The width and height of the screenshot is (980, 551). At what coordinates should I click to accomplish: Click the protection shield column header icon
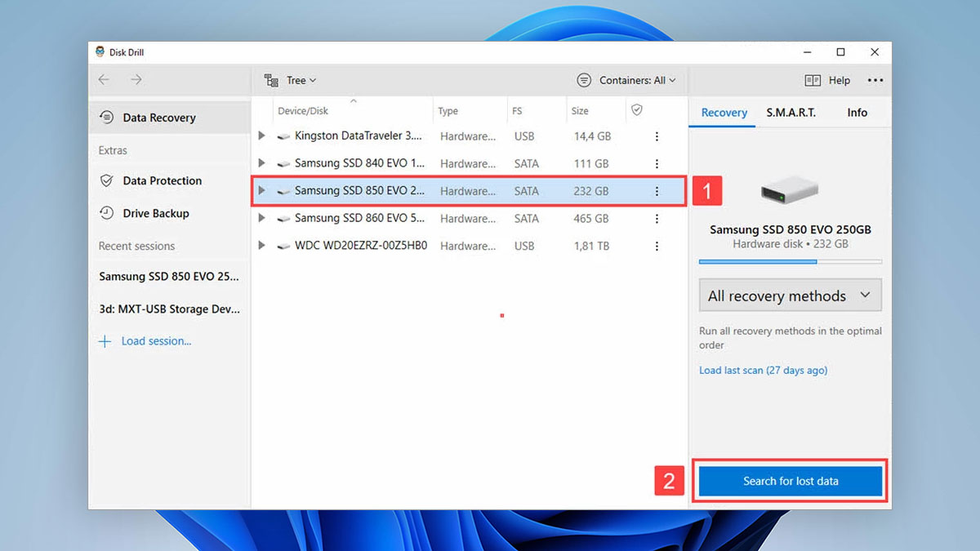tap(637, 110)
